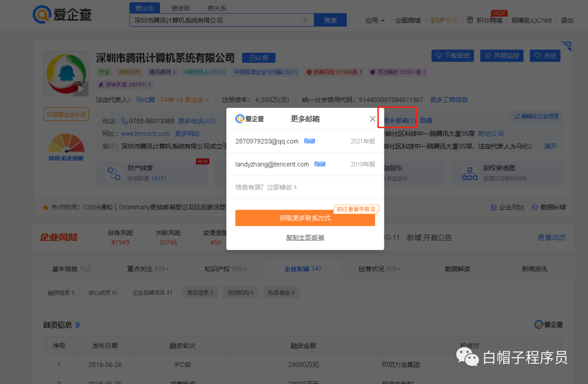Click 编辑该企业信息 edit link
Screen dimensions: 588x384
click(x=537, y=116)
